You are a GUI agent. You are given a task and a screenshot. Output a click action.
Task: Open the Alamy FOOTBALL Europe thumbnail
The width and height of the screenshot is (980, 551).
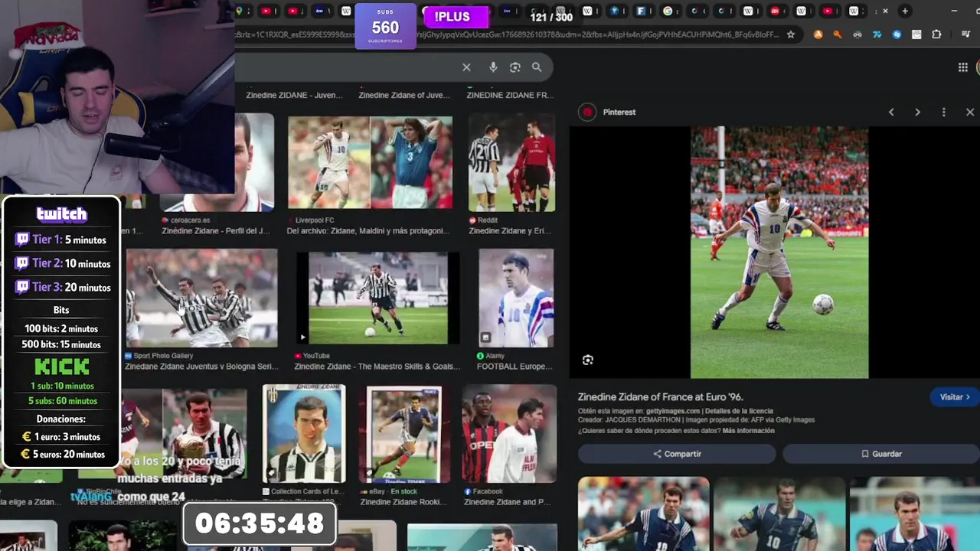click(x=516, y=298)
